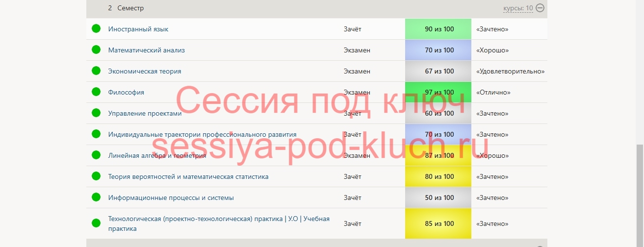644x247 pixels.
Task: Click the page vertical scrollbar thumb
Action: click(640, 196)
